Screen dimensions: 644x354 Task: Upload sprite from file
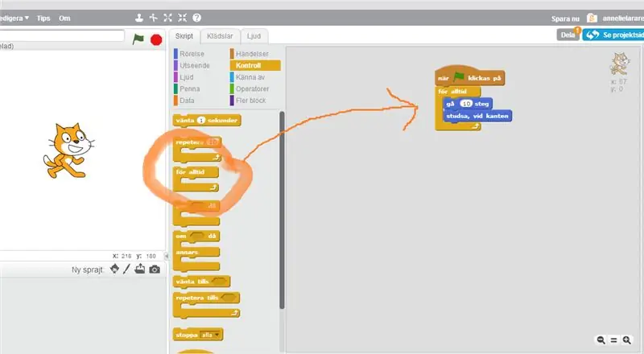139,269
